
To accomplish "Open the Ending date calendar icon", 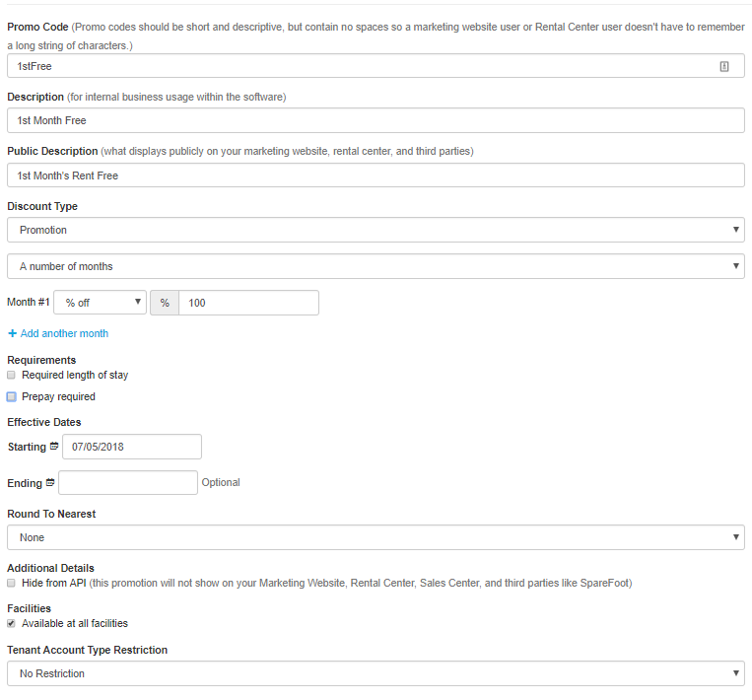I will [50, 483].
